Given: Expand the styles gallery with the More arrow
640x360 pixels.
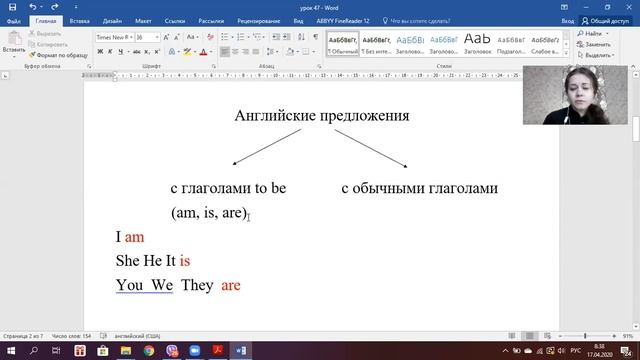Looking at the screenshot, I should click(x=566, y=53).
